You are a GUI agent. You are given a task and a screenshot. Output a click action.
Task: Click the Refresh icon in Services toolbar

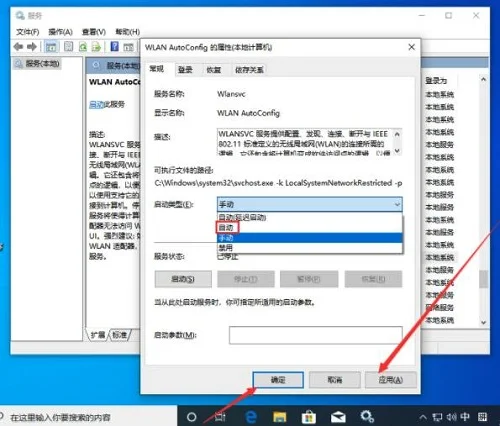coord(83,47)
